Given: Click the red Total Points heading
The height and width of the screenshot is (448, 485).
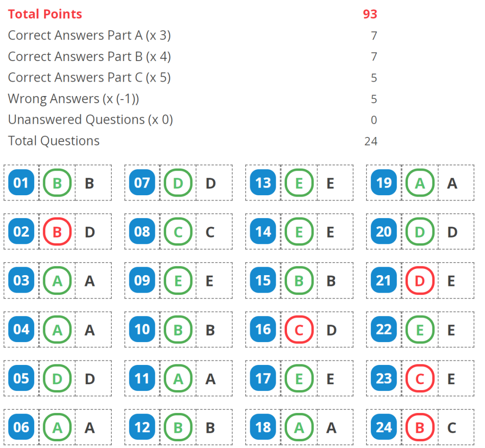Looking at the screenshot, I should click(45, 14).
